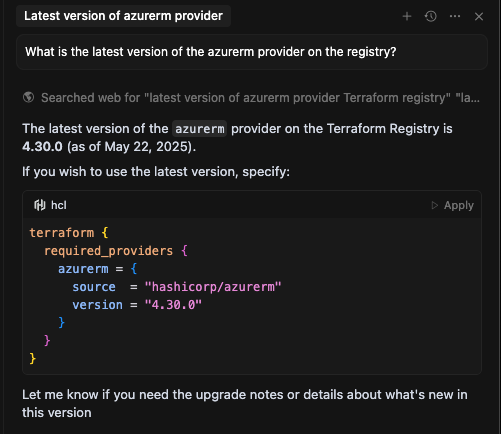Click the inline azurerm code chip
501x434 pixels.
click(200, 129)
